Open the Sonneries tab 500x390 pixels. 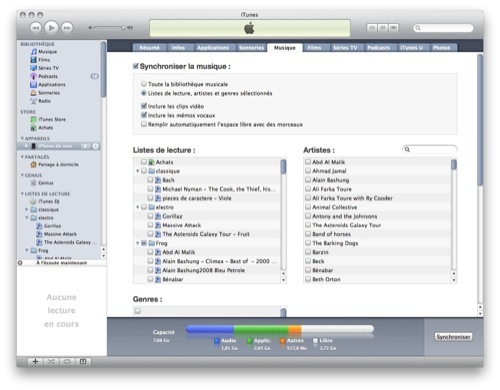pos(252,48)
